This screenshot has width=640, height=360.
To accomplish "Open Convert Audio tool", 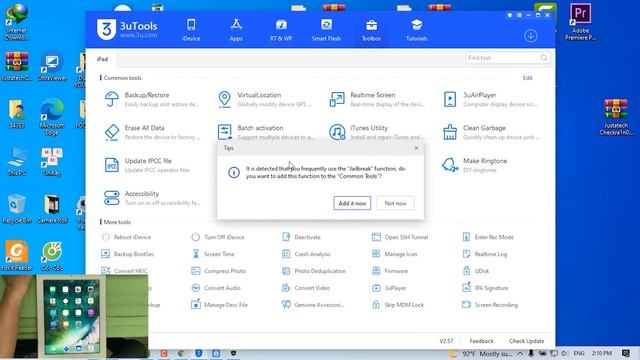I will click(x=216, y=288).
